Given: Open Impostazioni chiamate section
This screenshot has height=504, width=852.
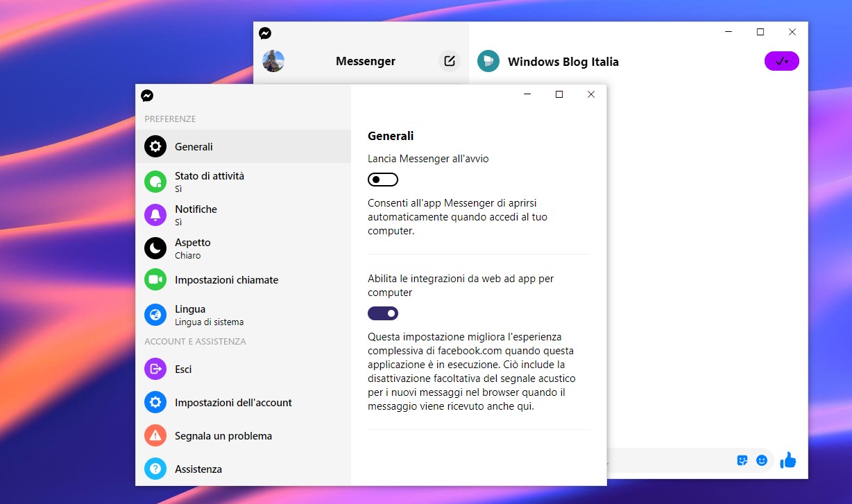Looking at the screenshot, I should 243,279.
